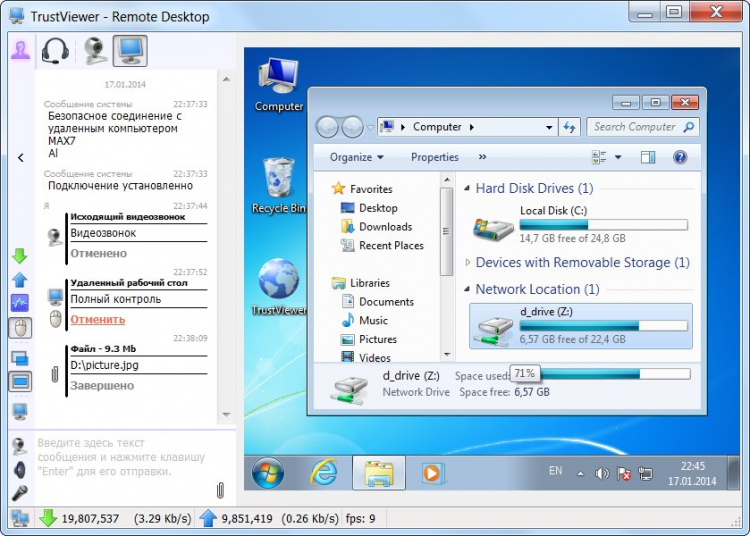Viewport: 750px width, 536px height.
Task: Select the windowed view mode icon
Action: click(x=20, y=358)
